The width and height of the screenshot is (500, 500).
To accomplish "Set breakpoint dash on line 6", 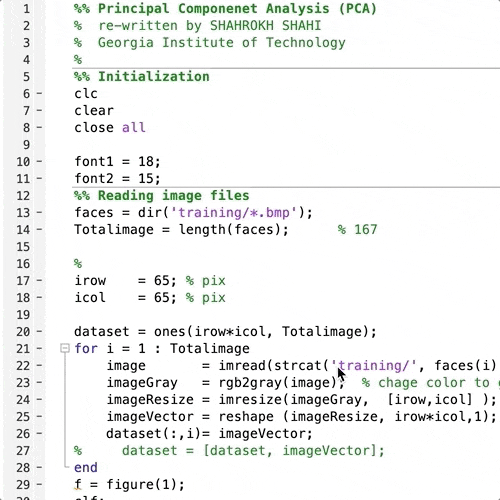I will (39, 94).
